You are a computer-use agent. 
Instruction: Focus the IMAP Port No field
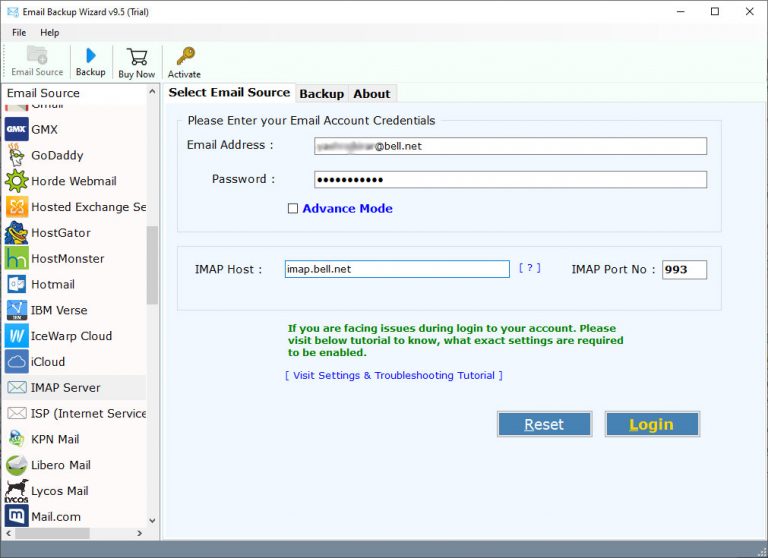click(x=684, y=269)
